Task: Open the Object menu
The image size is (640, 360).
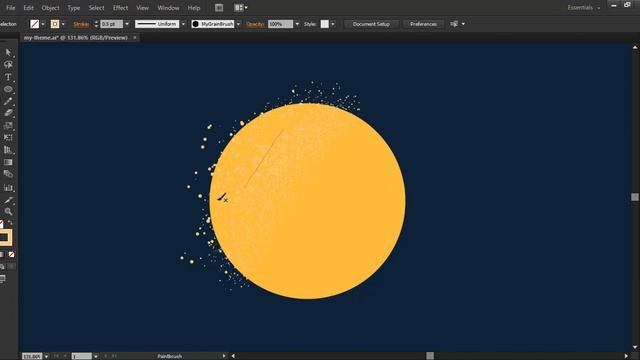Action: pyautogui.click(x=50, y=8)
